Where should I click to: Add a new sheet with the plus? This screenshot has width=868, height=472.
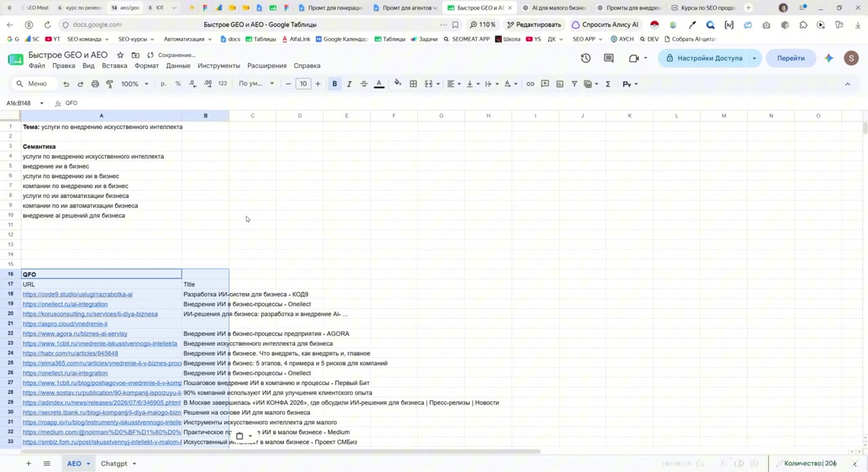coord(28,464)
